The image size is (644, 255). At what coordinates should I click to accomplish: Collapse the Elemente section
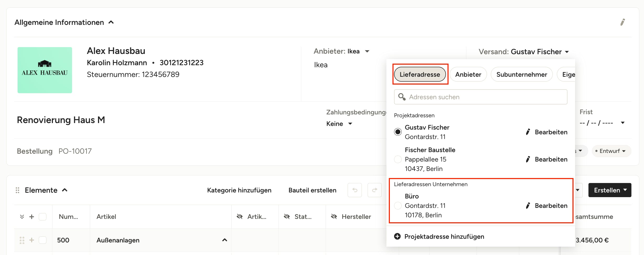pyautogui.click(x=65, y=190)
